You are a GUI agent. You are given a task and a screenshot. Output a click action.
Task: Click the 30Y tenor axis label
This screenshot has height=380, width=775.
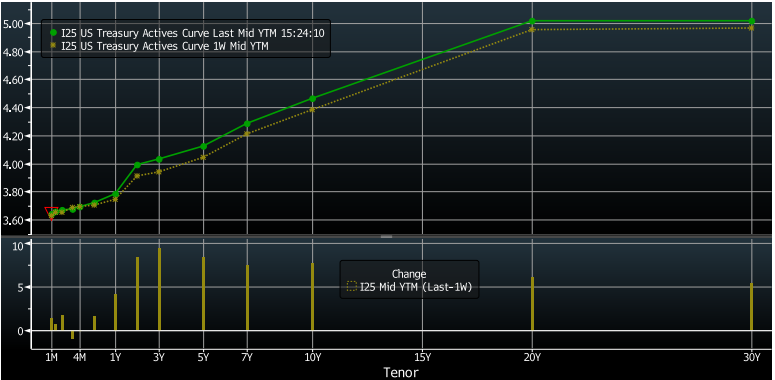pyautogui.click(x=752, y=357)
